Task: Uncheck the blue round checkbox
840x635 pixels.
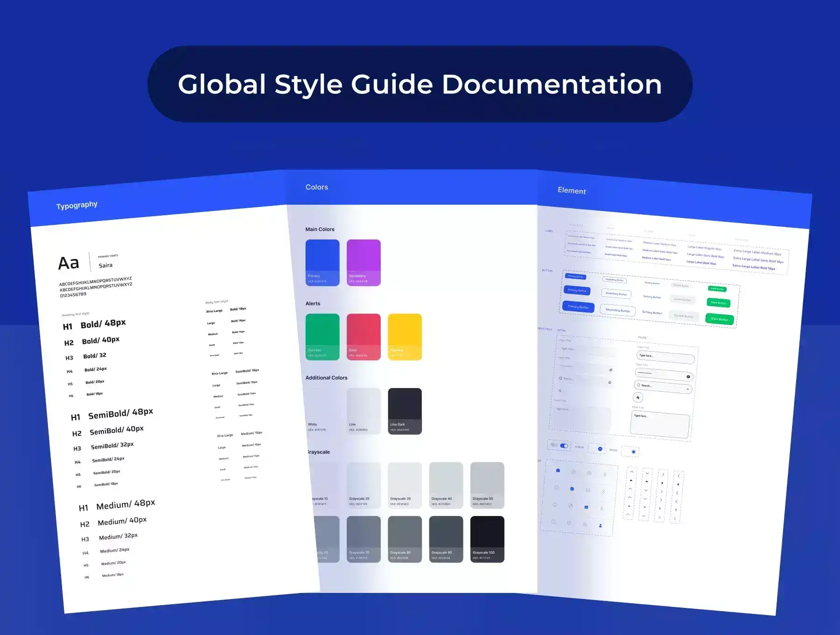Action: (600, 449)
